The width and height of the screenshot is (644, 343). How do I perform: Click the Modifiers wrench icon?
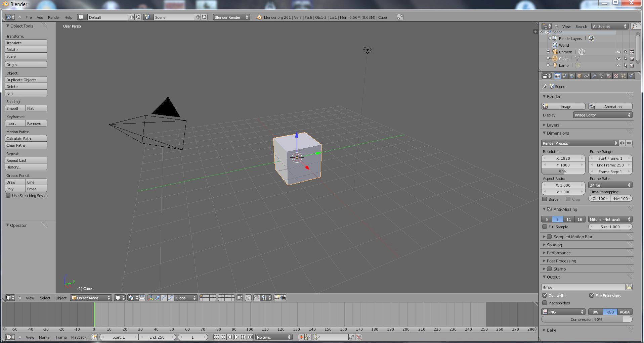594,76
